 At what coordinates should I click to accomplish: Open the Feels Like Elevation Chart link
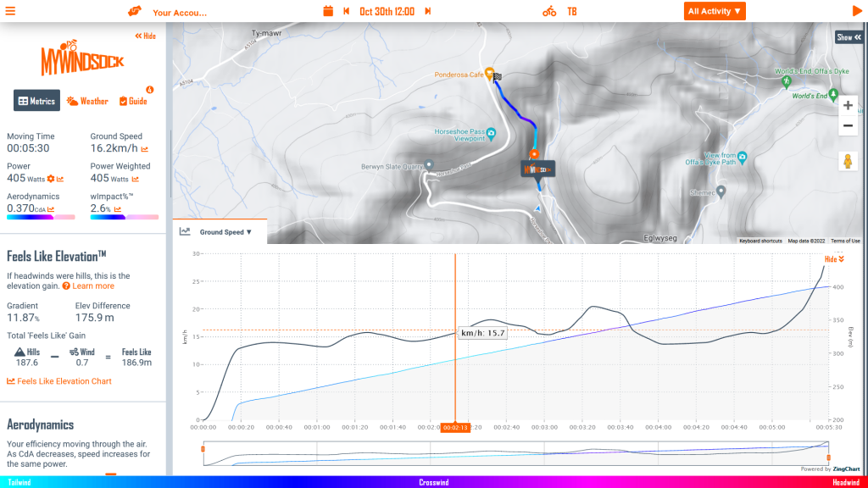tap(59, 381)
